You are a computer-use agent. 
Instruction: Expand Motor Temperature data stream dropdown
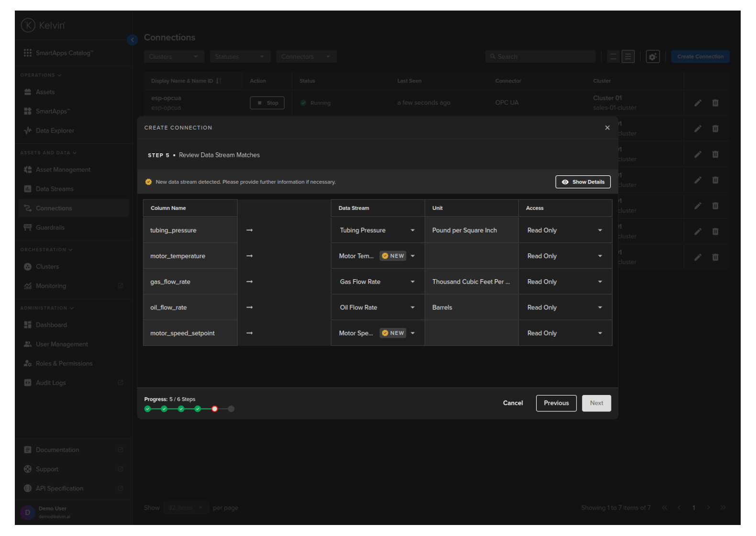coord(412,256)
